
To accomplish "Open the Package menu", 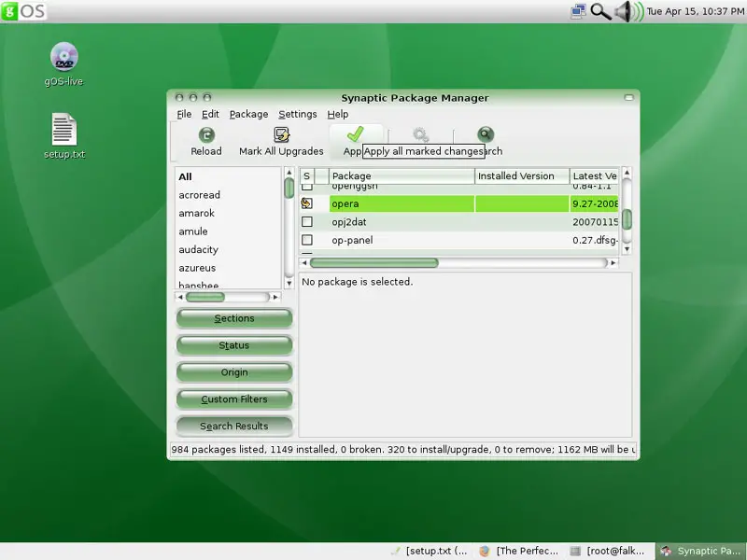I will [248, 114].
